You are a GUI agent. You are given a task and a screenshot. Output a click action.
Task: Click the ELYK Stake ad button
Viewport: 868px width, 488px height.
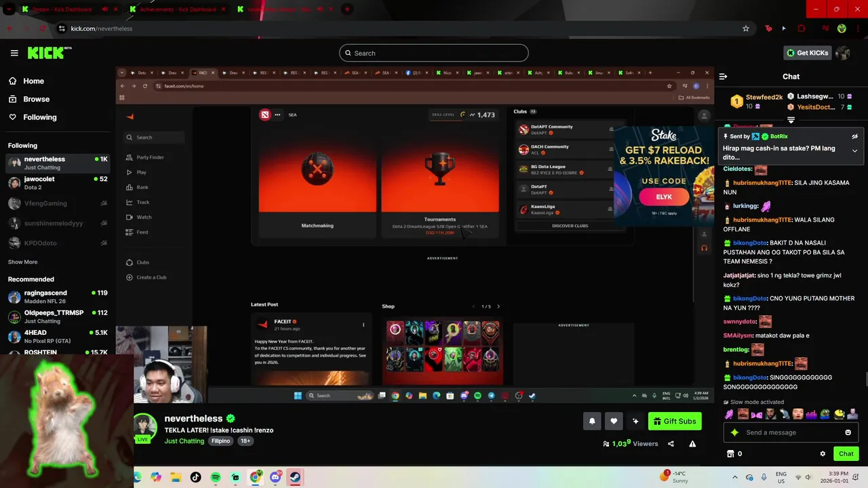[x=664, y=197]
